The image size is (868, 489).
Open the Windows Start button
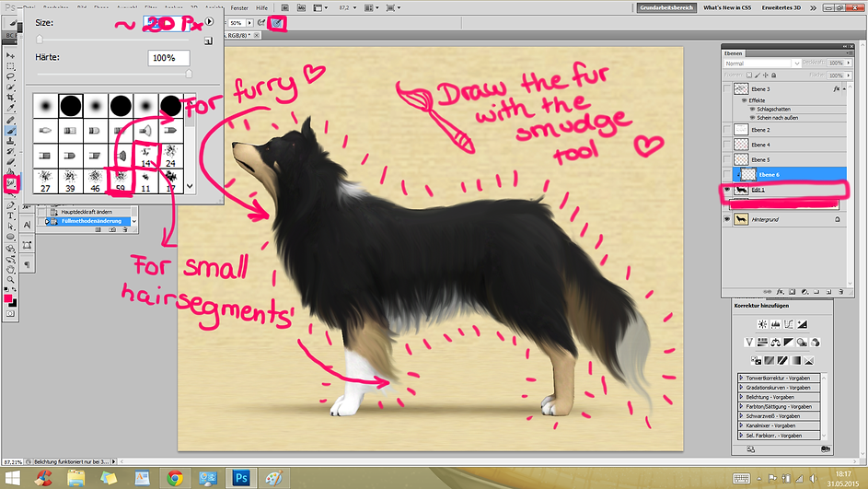click(12, 478)
